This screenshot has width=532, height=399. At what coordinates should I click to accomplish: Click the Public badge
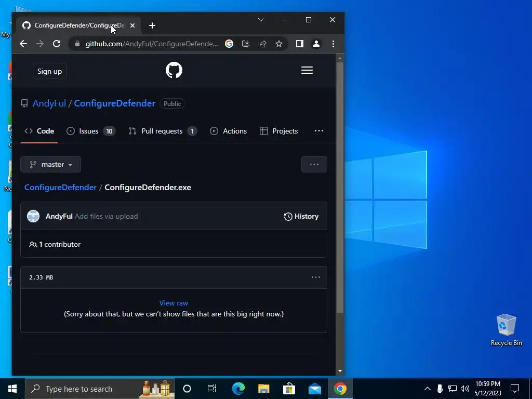click(x=172, y=103)
